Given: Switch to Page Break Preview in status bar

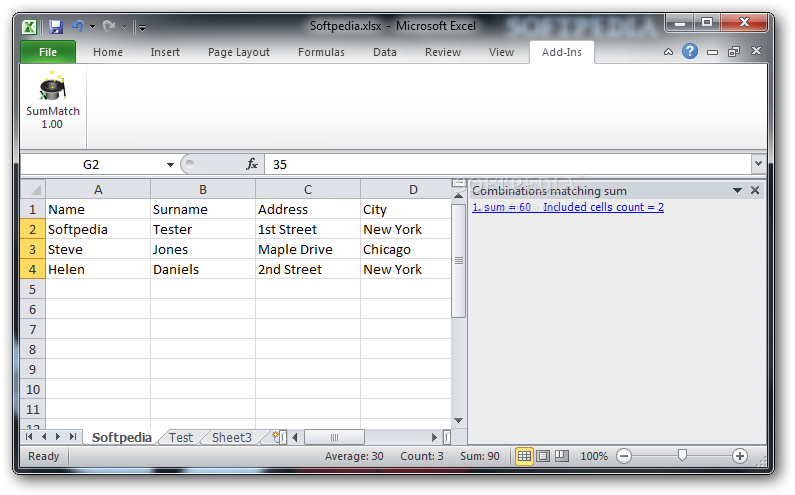Looking at the screenshot, I should 562,456.
